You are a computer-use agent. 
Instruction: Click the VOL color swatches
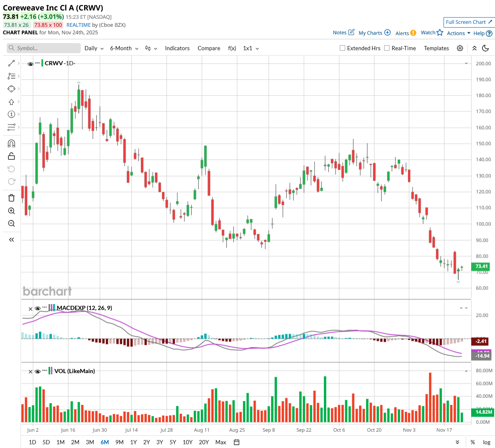click(50, 371)
